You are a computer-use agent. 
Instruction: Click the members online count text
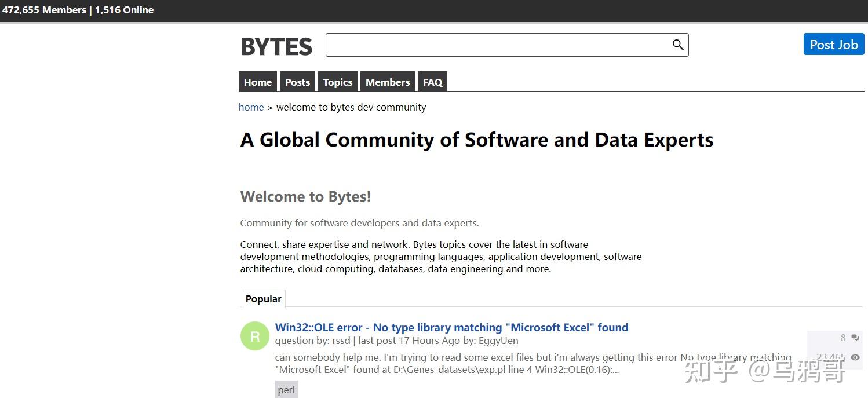(78, 10)
